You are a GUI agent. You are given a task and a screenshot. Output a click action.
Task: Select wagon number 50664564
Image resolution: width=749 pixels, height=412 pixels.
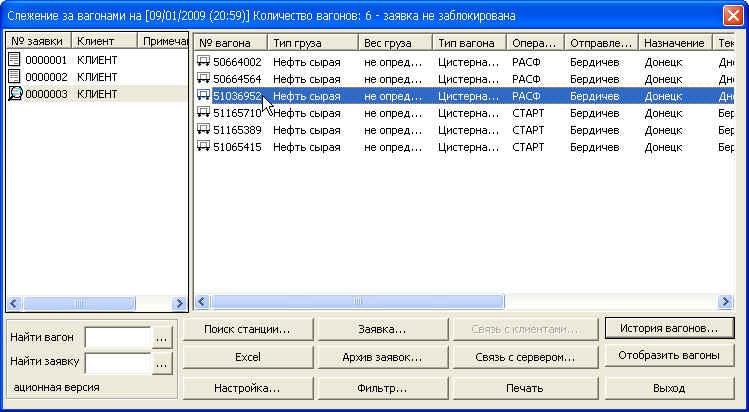click(237, 79)
